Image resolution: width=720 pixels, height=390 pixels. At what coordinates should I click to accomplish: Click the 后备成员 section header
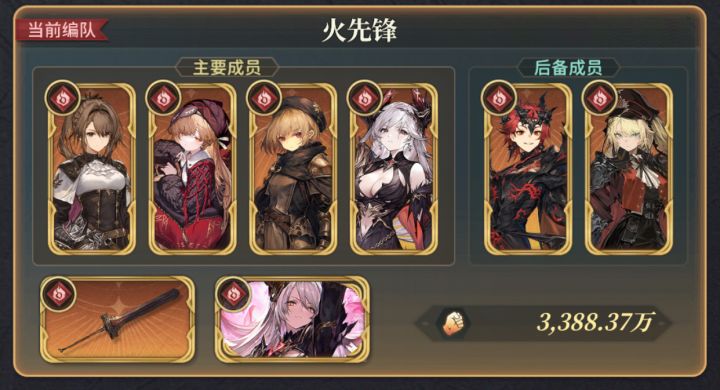[568, 68]
